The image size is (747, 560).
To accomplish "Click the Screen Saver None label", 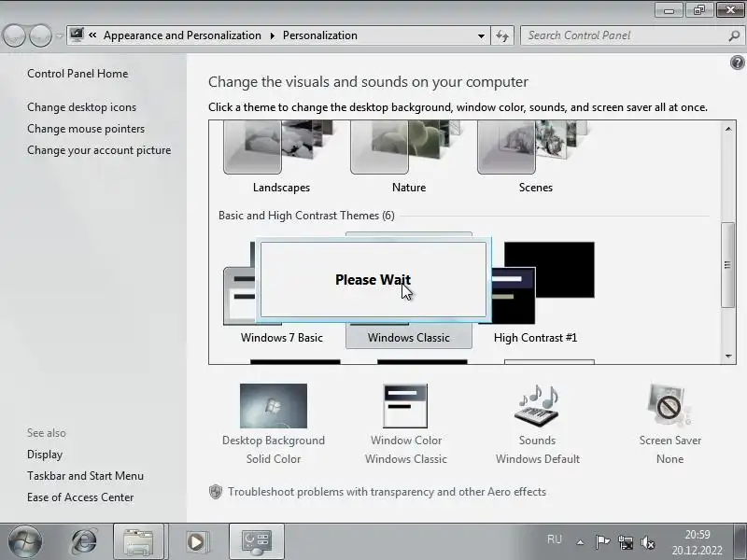I will [669, 450].
